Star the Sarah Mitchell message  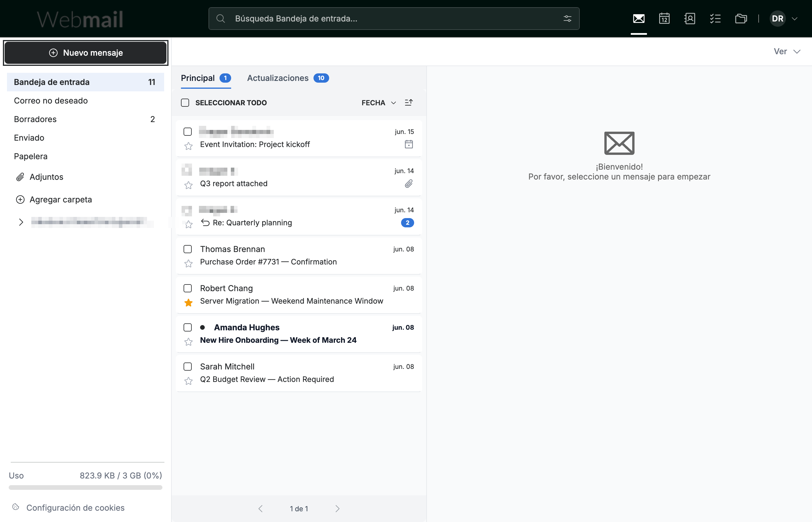point(188,381)
